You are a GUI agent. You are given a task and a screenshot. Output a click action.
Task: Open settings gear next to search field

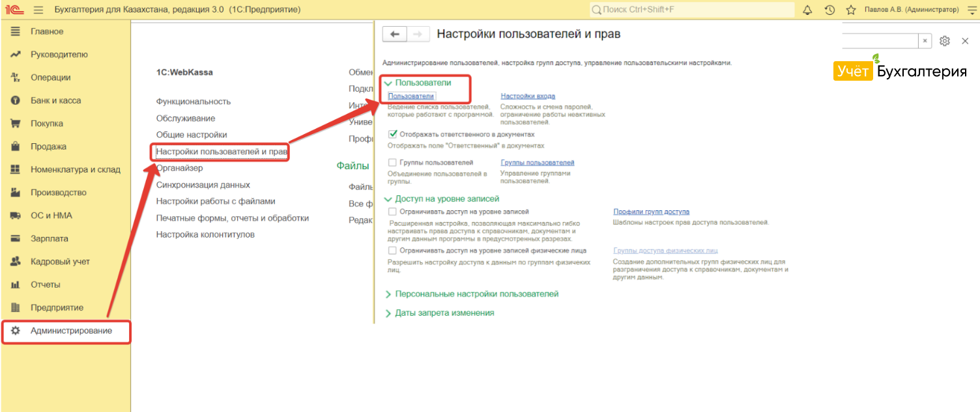pyautogui.click(x=945, y=41)
